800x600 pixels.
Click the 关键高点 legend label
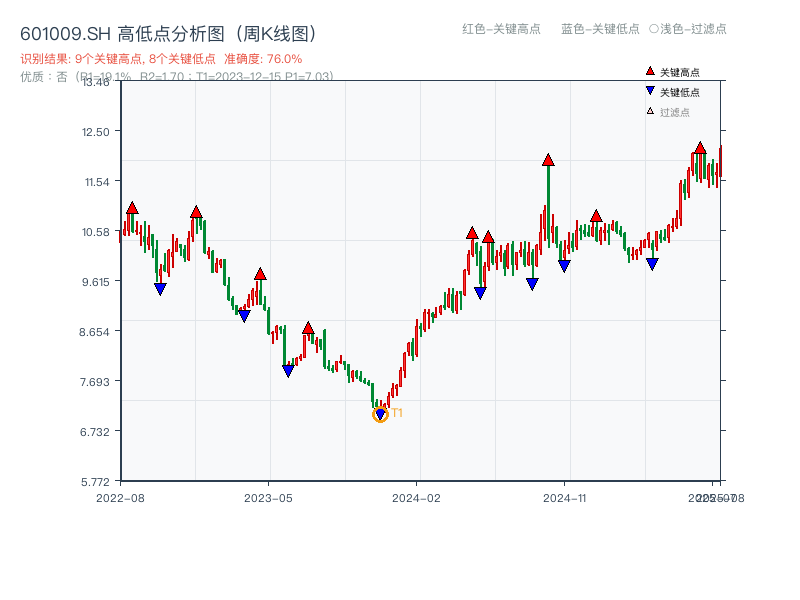point(680,72)
